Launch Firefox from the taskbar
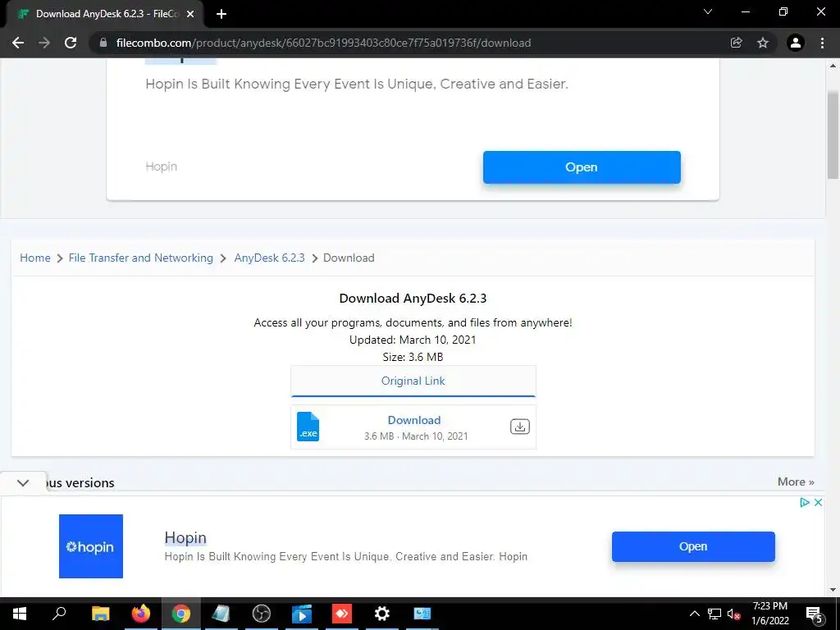The width and height of the screenshot is (840, 630). (x=141, y=614)
